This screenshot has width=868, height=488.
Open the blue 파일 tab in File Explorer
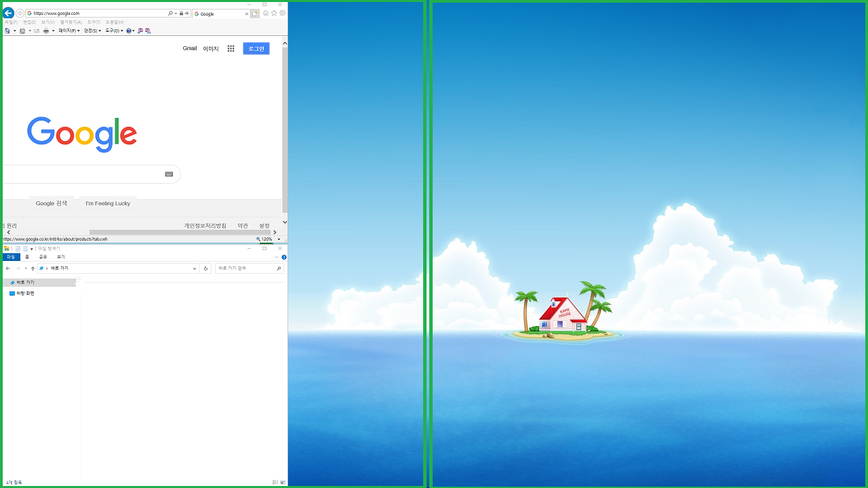(x=11, y=257)
